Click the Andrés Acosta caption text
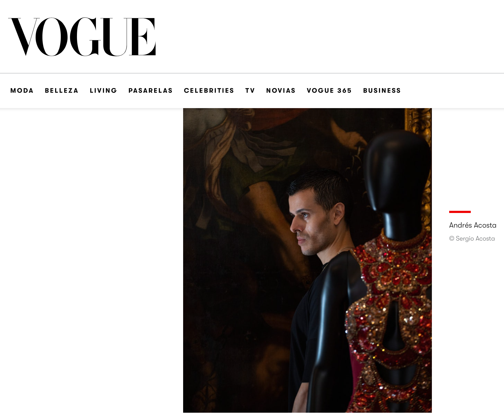 click(473, 225)
